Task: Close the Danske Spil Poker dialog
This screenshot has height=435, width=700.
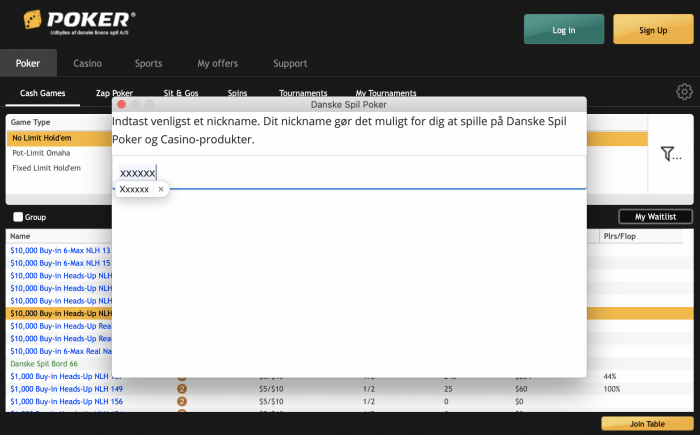Action: click(x=121, y=105)
